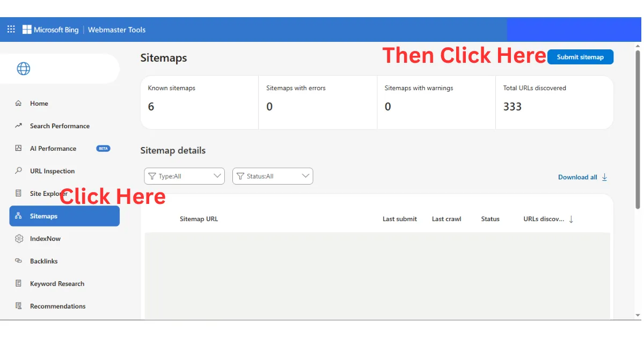Screen dimensions: 644x337
Task: Click the Sitemaps with warnings card
Action: (x=436, y=102)
